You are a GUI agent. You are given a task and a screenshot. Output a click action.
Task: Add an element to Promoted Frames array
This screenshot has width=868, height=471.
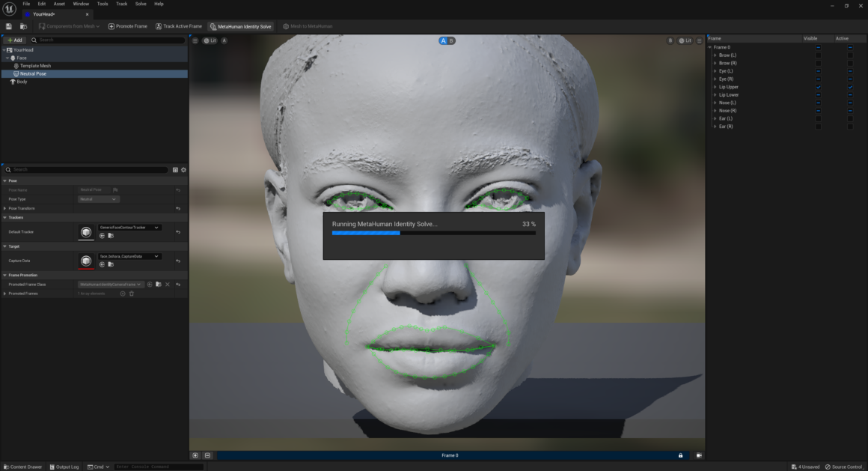click(x=123, y=294)
